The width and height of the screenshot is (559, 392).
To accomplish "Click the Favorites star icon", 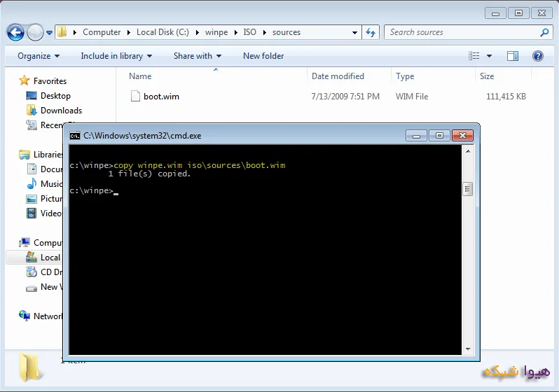I will [x=24, y=80].
